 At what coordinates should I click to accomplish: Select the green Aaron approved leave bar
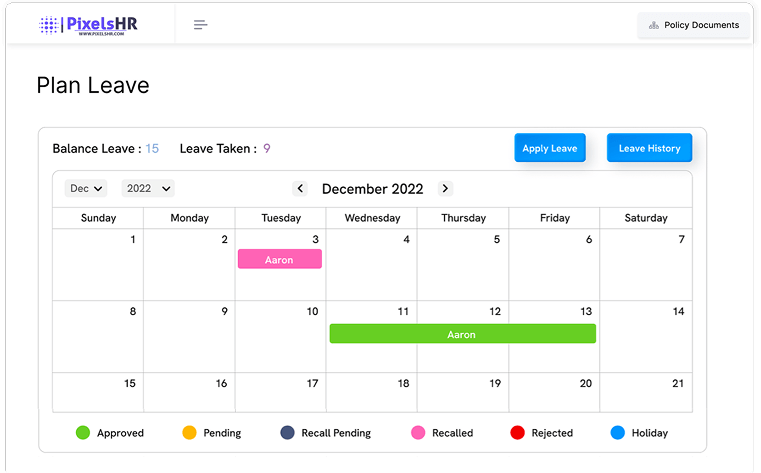pos(462,334)
